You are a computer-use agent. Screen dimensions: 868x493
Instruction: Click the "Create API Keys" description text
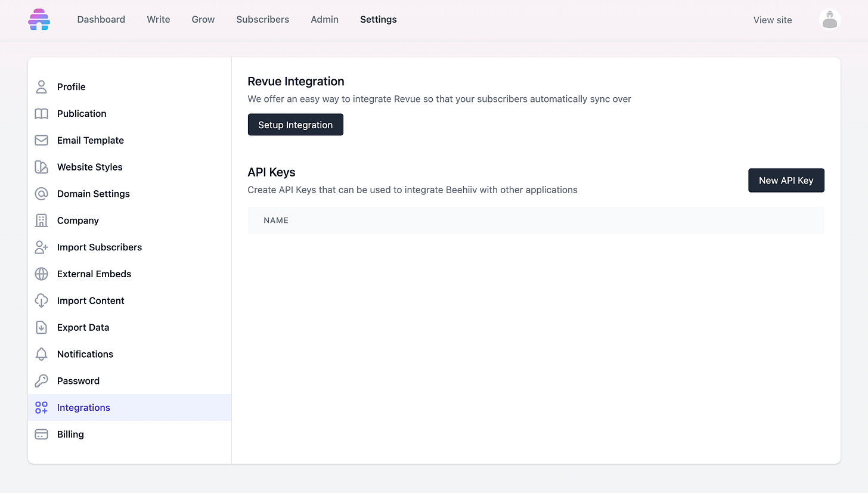click(x=413, y=190)
